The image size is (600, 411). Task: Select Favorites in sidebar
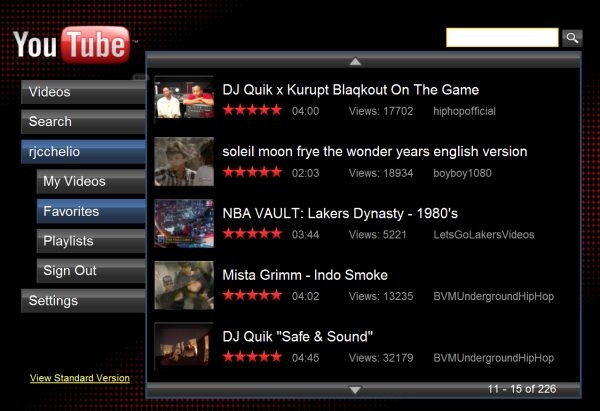91,211
